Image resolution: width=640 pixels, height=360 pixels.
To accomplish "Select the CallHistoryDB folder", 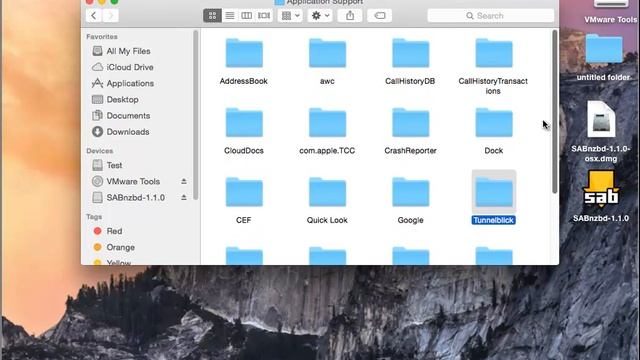I will pyautogui.click(x=411, y=53).
